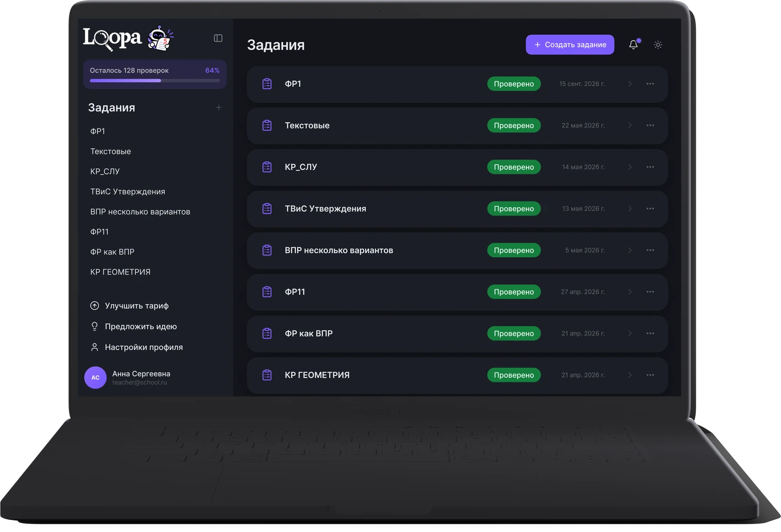
Task: Click the АС user avatar
Action: tap(95, 377)
